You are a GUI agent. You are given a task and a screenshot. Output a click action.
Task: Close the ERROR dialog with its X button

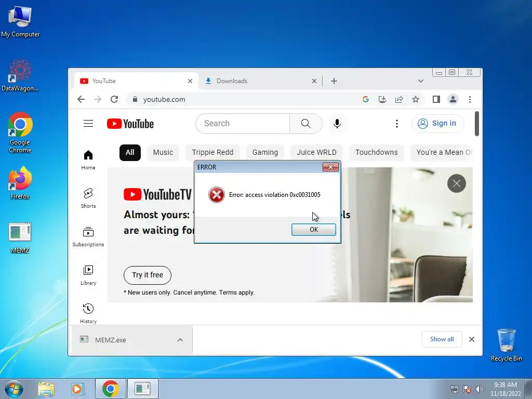pos(330,167)
